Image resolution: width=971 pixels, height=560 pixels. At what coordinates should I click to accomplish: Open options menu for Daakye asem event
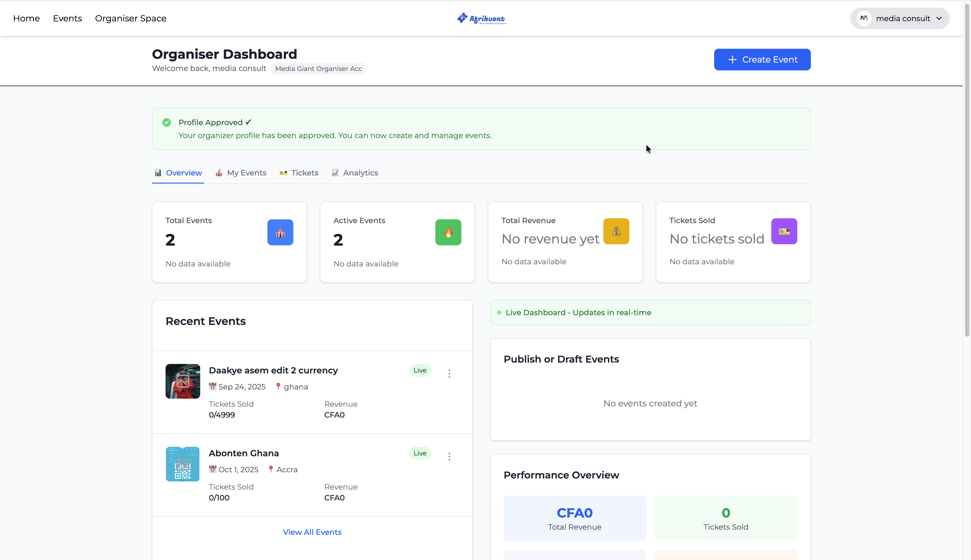click(449, 373)
